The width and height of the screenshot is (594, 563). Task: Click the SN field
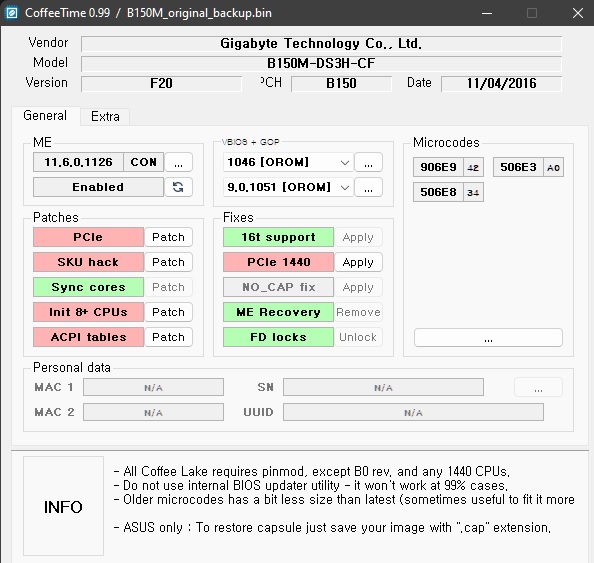[x=383, y=387]
